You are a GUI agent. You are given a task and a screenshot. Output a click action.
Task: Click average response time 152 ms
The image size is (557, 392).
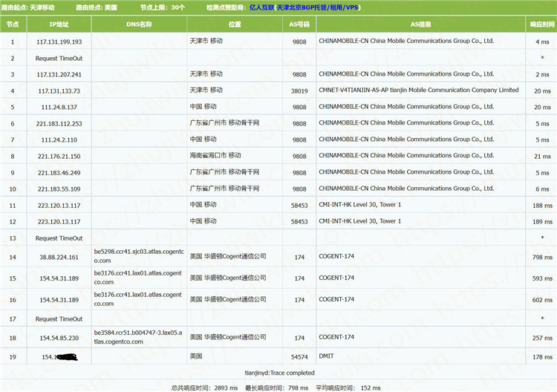(x=348, y=388)
